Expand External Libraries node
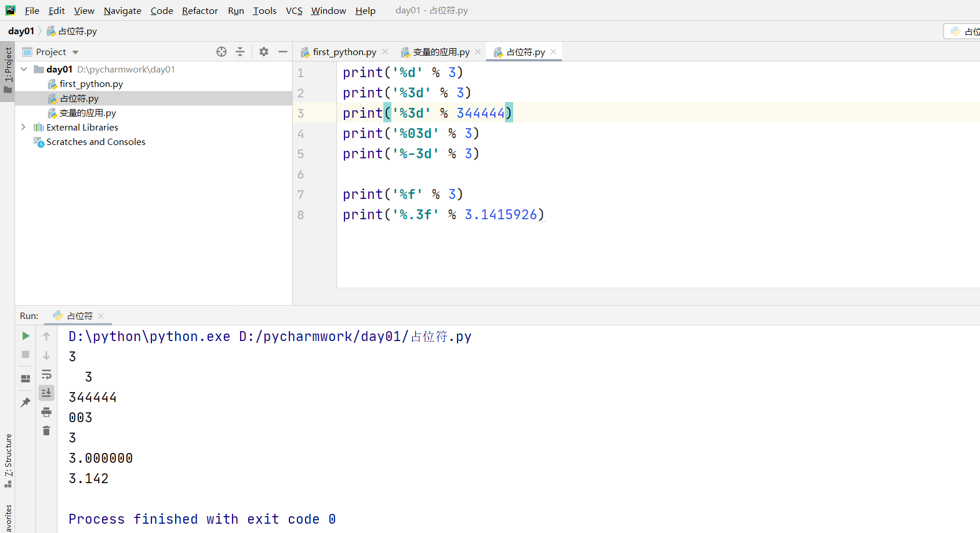Screen dimensions: 980x533 tap(24, 127)
